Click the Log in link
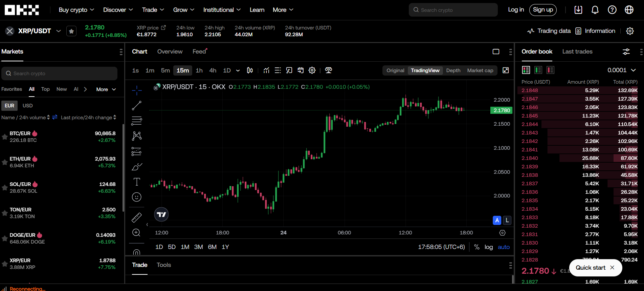644x291 pixels. tap(516, 10)
